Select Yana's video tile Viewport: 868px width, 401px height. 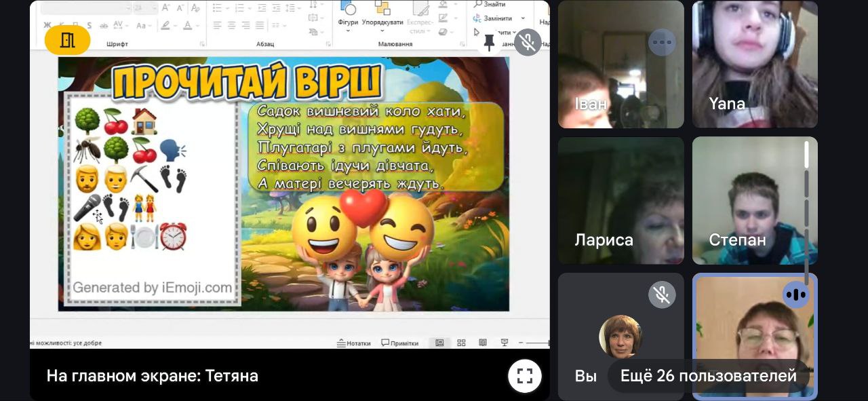pyautogui.click(x=754, y=64)
